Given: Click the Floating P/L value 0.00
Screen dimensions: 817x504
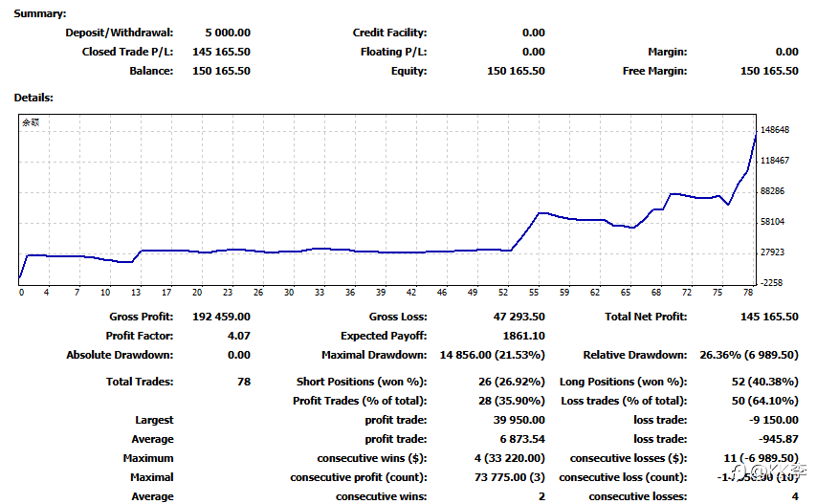Looking at the screenshot, I should pos(534,52).
